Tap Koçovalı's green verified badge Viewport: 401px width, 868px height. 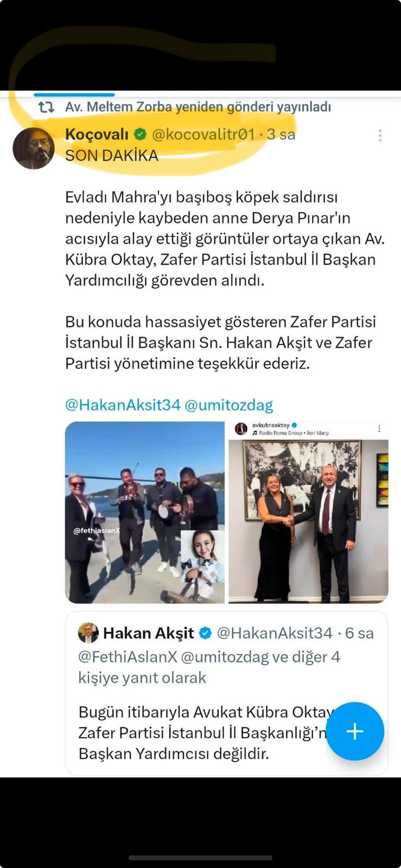coord(141,134)
